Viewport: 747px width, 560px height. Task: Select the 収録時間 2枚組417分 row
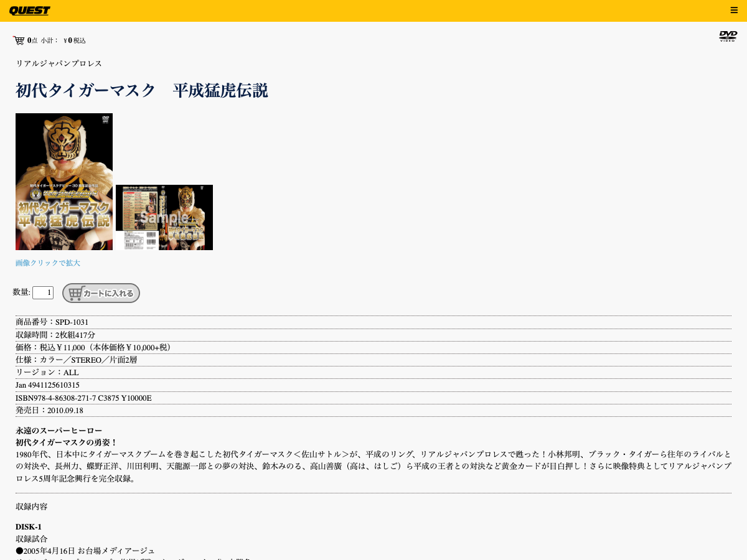coord(374,335)
